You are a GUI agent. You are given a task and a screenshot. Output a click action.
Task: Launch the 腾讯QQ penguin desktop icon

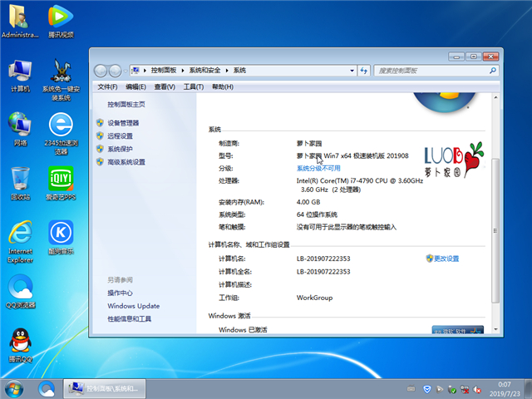[x=20, y=346]
